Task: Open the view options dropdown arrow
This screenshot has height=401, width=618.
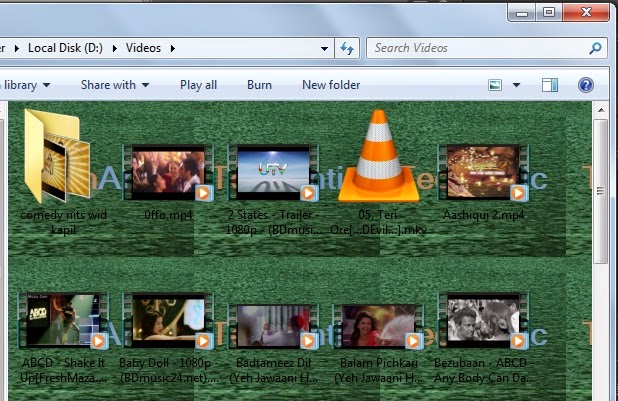Action: [516, 85]
